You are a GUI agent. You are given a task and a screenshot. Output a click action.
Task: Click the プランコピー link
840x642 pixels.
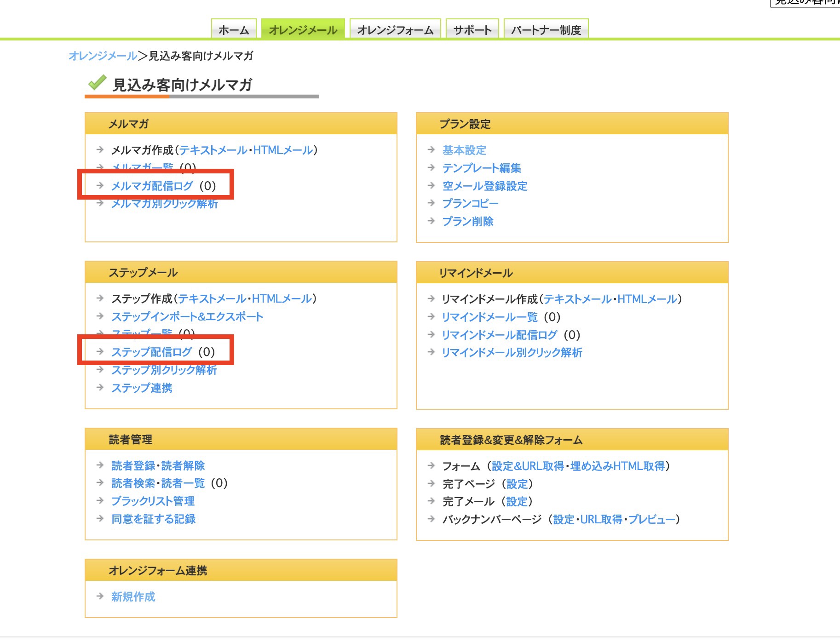[x=470, y=203]
